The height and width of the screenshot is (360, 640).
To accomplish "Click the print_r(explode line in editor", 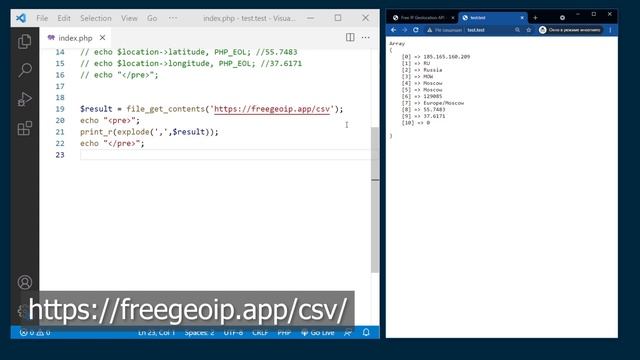I will tap(149, 132).
